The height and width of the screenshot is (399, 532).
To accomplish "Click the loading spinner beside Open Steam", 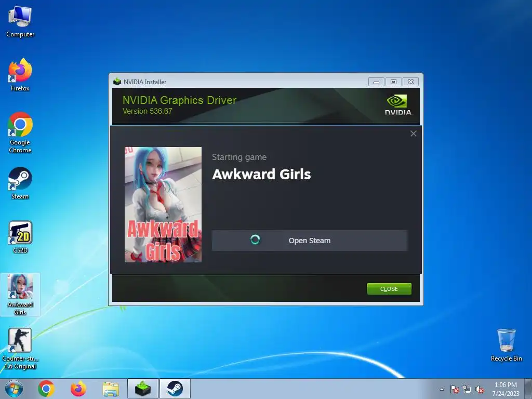I will point(255,240).
